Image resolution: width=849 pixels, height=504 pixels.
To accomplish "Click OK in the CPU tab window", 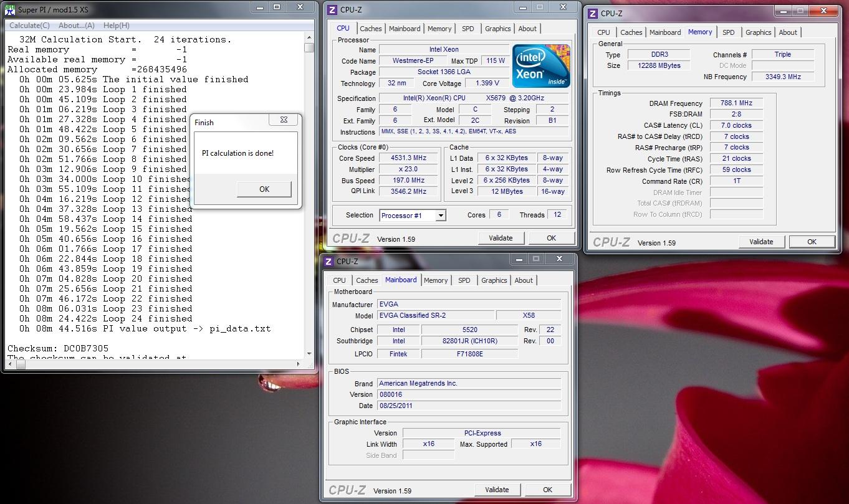I will click(x=551, y=238).
